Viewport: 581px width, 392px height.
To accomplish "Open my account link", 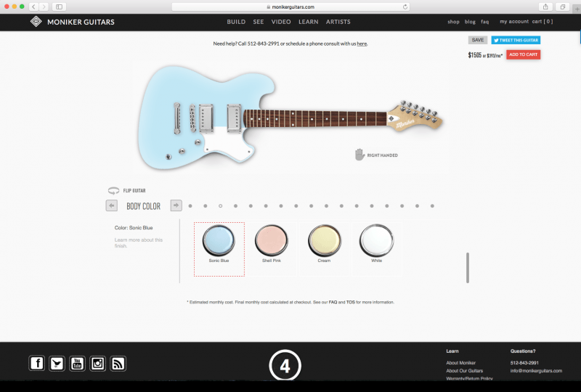I will (514, 22).
